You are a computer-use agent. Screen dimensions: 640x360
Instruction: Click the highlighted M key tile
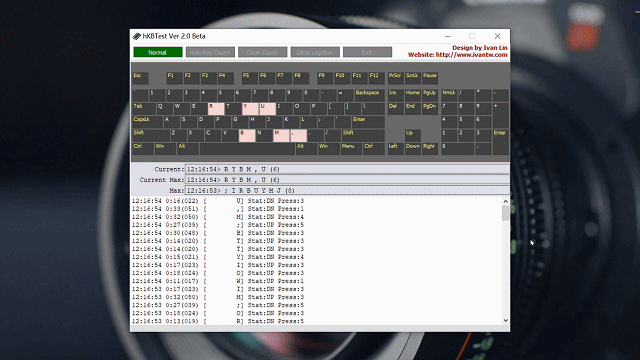(x=281, y=136)
